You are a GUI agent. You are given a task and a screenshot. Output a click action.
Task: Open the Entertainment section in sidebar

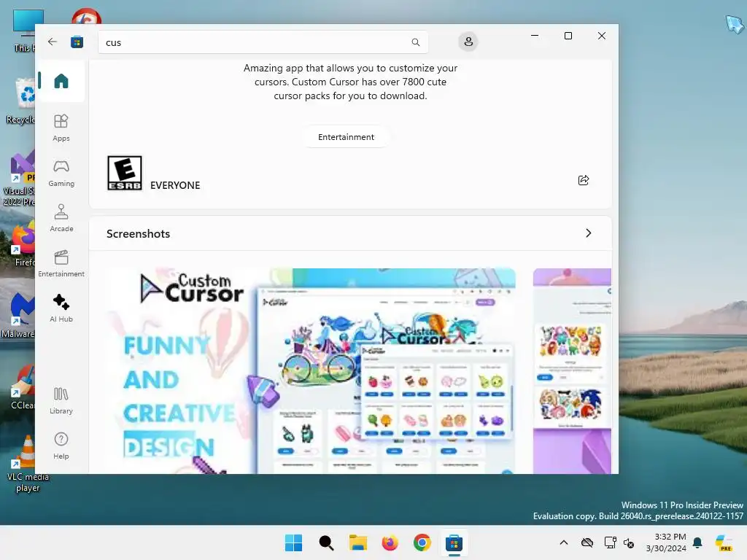(61, 263)
